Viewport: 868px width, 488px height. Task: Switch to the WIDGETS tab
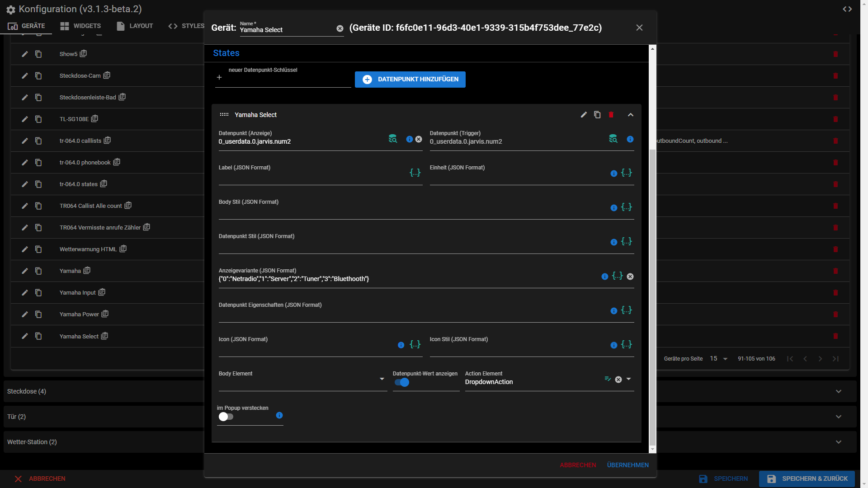click(80, 26)
